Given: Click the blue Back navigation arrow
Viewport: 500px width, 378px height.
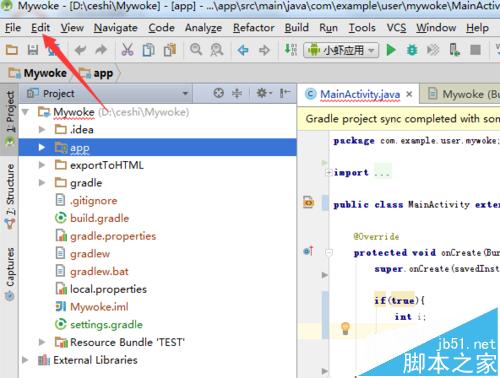Looking at the screenshot, I should [243, 50].
